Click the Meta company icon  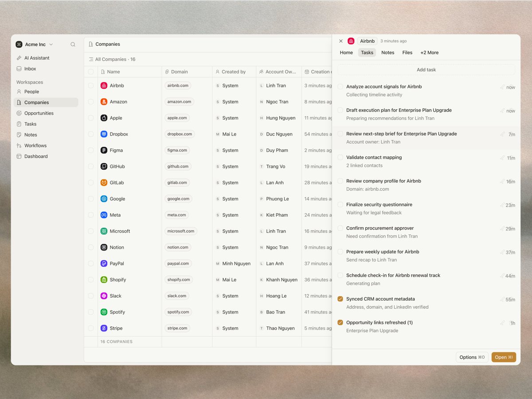click(x=104, y=215)
